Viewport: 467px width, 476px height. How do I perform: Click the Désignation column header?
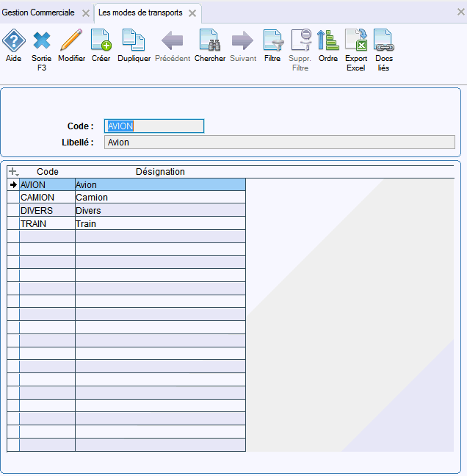coord(160,172)
